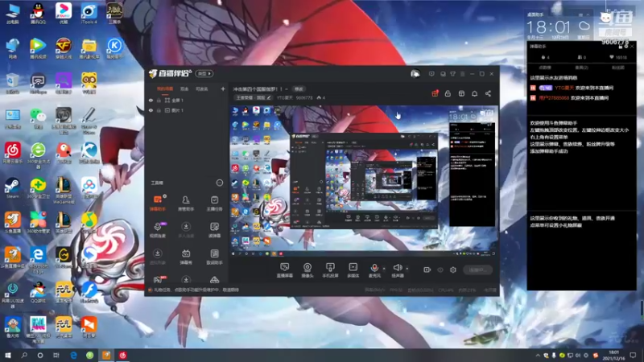Screen dimensions: 644x362
Task: Add a 直播屏幕 source
Action: click(284, 270)
